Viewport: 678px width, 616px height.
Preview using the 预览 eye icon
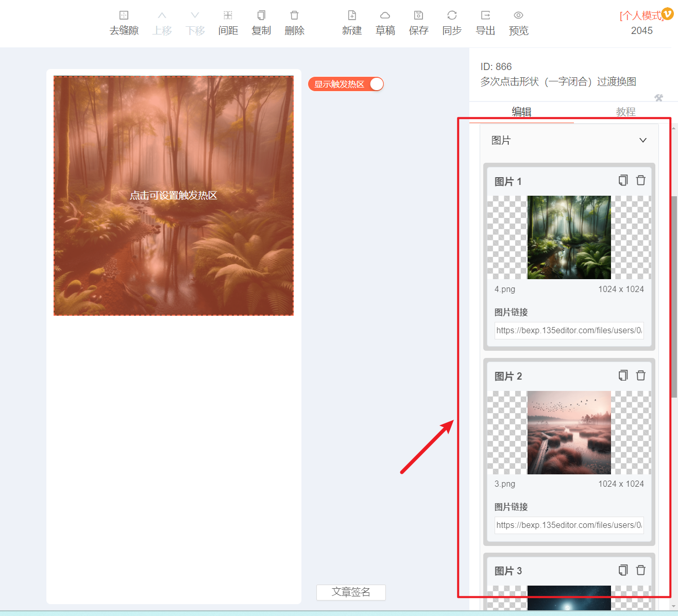[x=518, y=15]
